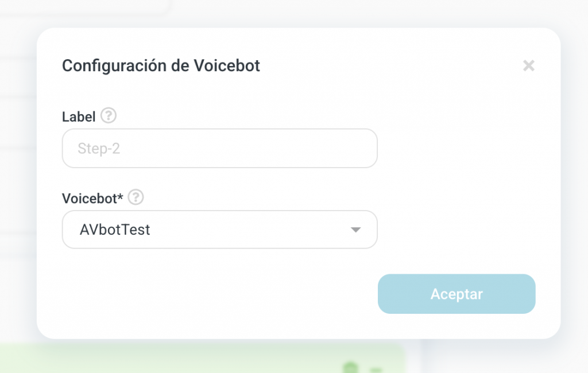Click the Voicebot* field caption
The width and height of the screenshot is (588, 373).
92,199
